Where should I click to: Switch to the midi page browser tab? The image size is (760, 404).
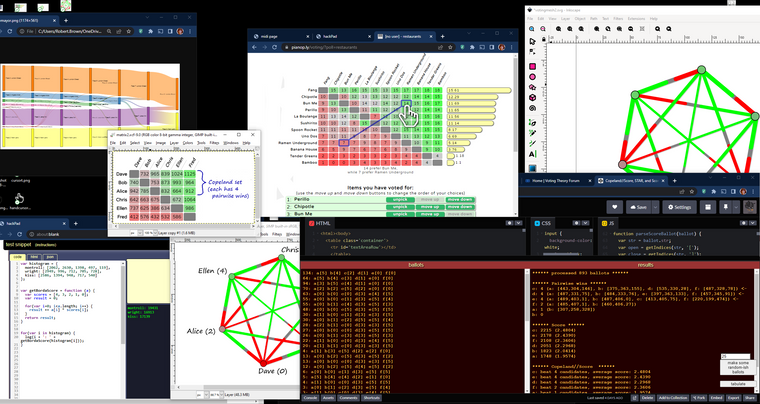point(280,36)
